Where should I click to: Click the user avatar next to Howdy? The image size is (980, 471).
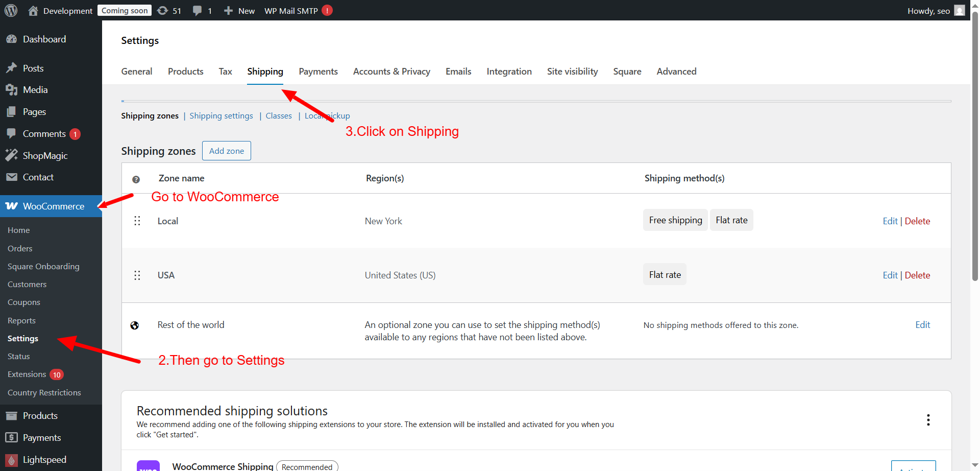[x=960, y=10]
